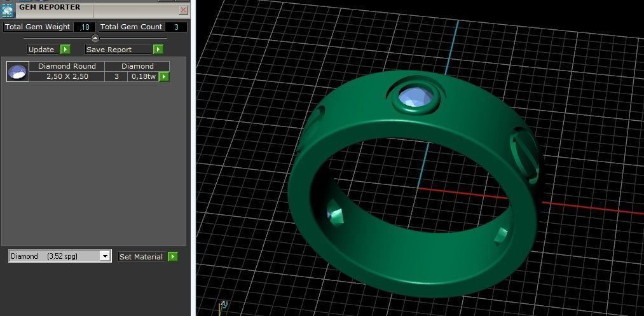Viewport: 644px width, 316px height.
Task: Click the Total Gem Count value field
Action: (176, 27)
